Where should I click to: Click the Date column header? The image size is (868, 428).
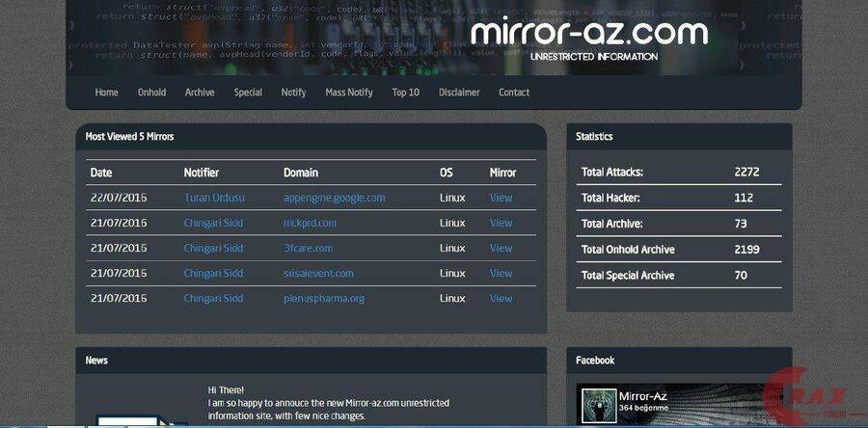point(101,173)
